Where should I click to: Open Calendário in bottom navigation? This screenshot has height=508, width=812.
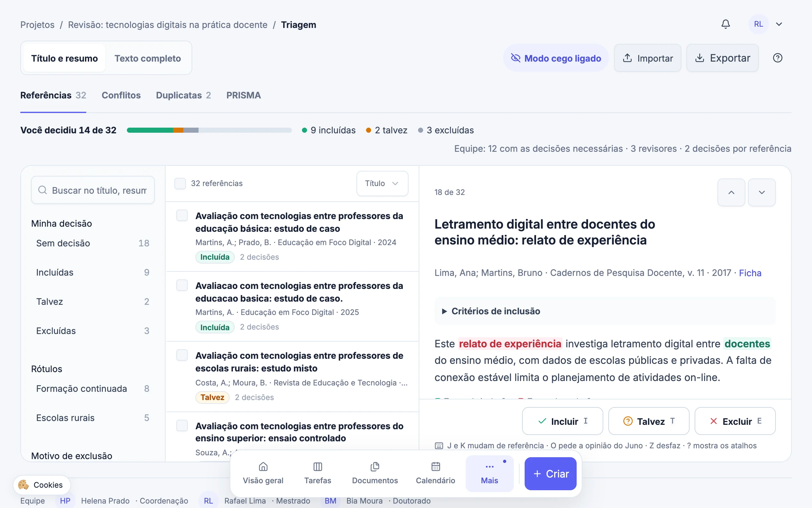point(435,473)
